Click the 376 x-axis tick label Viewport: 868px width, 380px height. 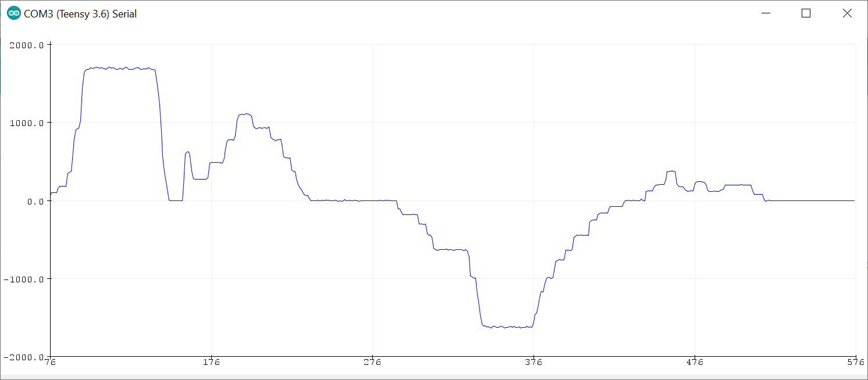pos(533,363)
